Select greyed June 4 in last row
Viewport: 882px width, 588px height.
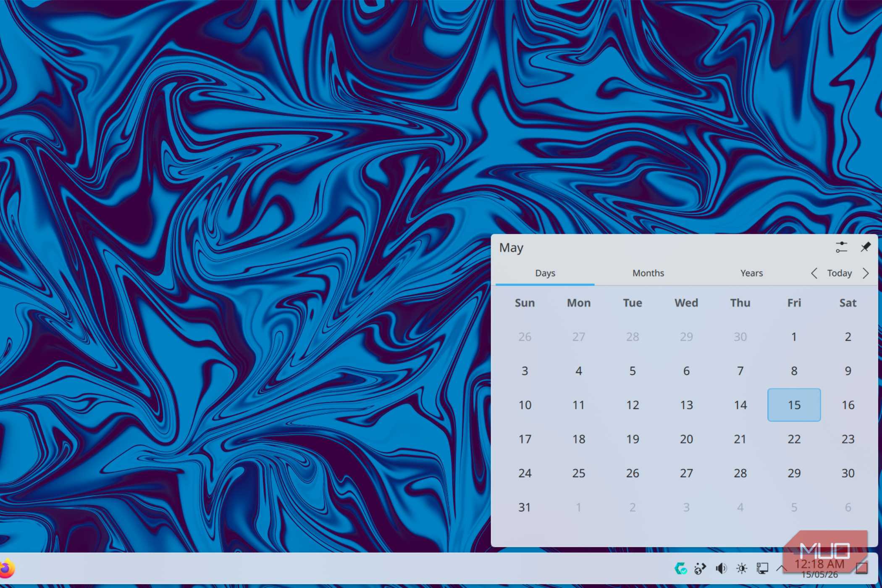(740, 507)
